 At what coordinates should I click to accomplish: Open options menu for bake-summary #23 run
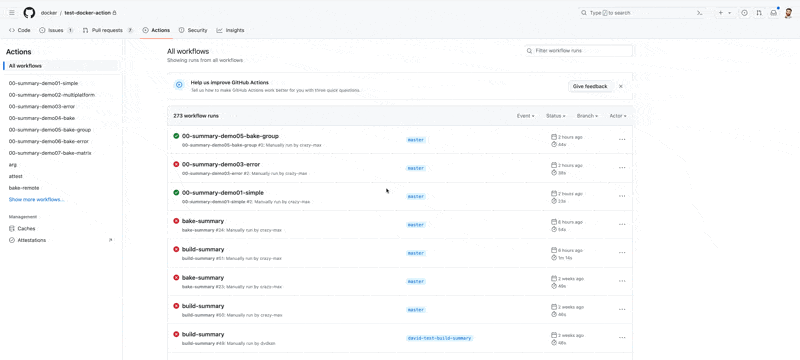pyautogui.click(x=622, y=281)
